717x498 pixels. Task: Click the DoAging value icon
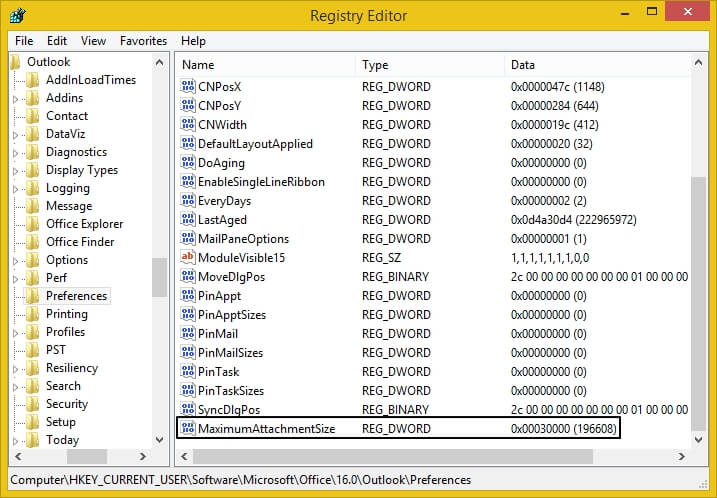187,162
